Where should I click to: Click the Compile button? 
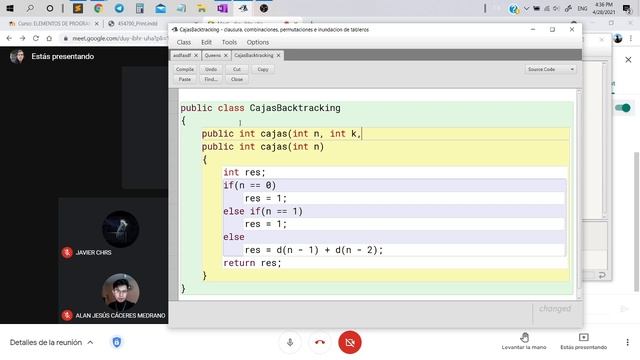tap(184, 69)
